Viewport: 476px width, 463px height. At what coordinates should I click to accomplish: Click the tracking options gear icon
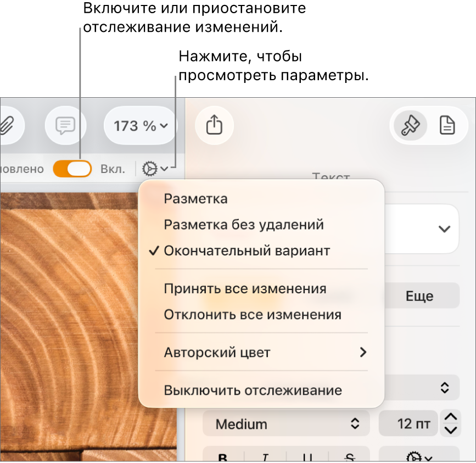pos(155,169)
